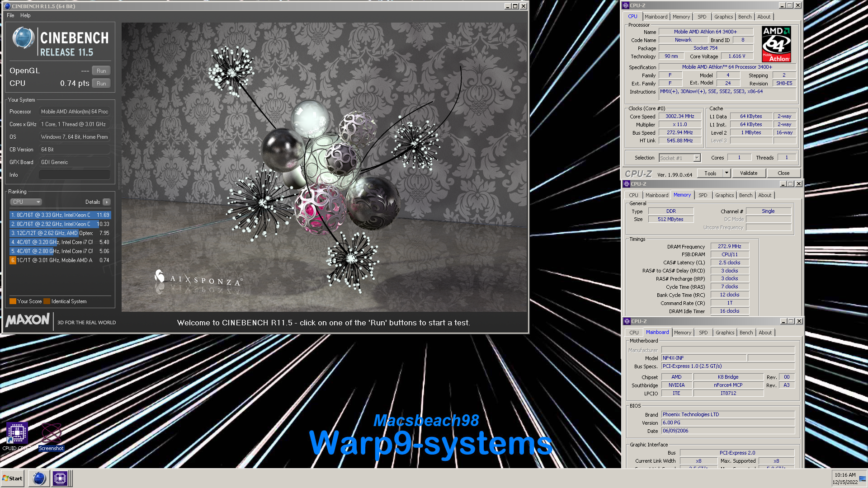Click the top CPU-Z window title icon
The image size is (868, 488).
626,5
